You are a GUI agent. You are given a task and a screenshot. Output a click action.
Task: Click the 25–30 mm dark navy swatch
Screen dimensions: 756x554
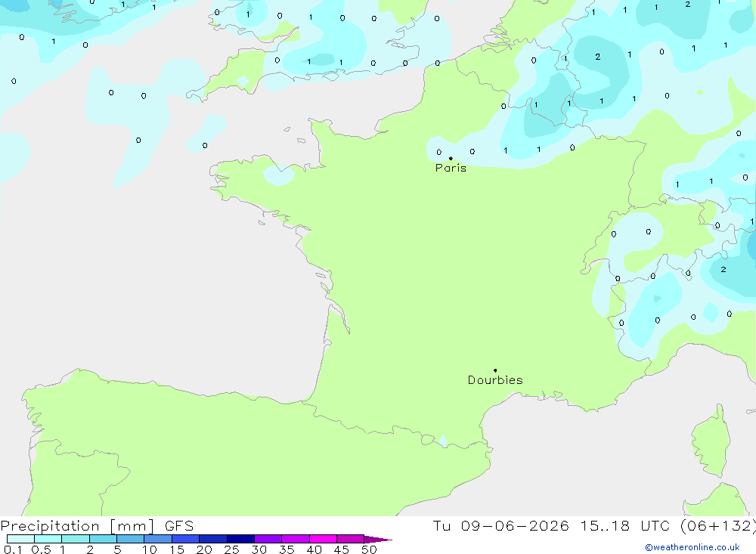[240, 539]
